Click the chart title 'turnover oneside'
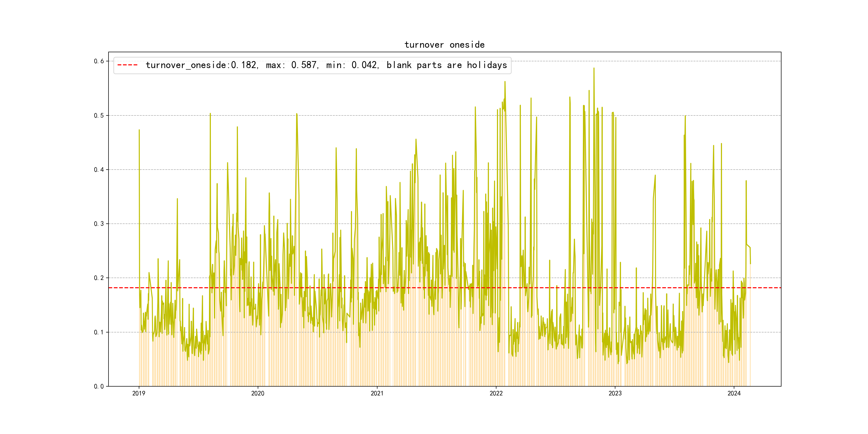The height and width of the screenshot is (434, 868). click(x=444, y=45)
